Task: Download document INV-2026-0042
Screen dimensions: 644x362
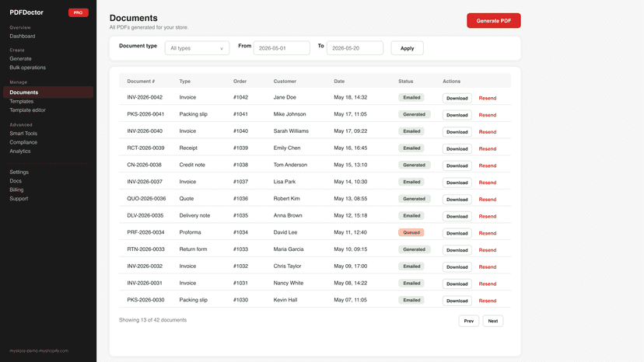Action: pyautogui.click(x=457, y=98)
